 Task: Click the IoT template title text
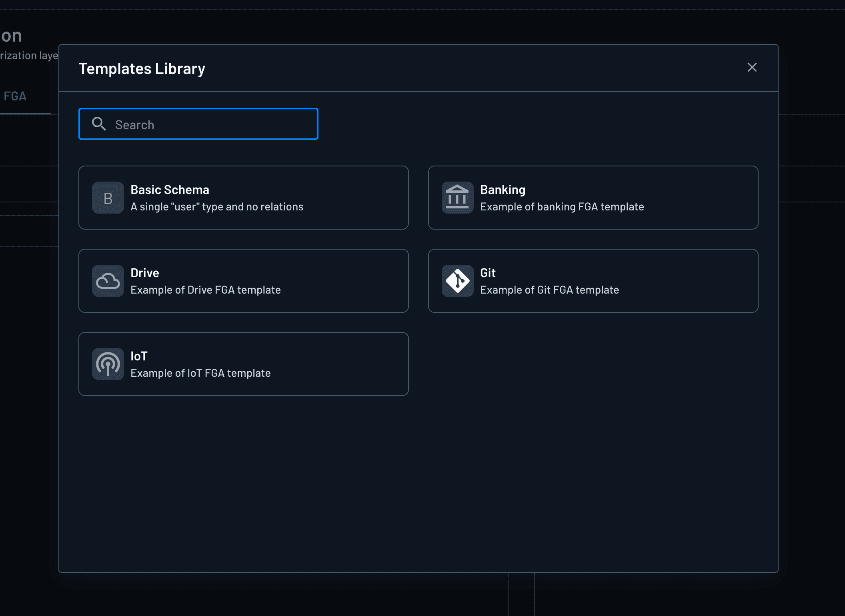[x=138, y=356]
